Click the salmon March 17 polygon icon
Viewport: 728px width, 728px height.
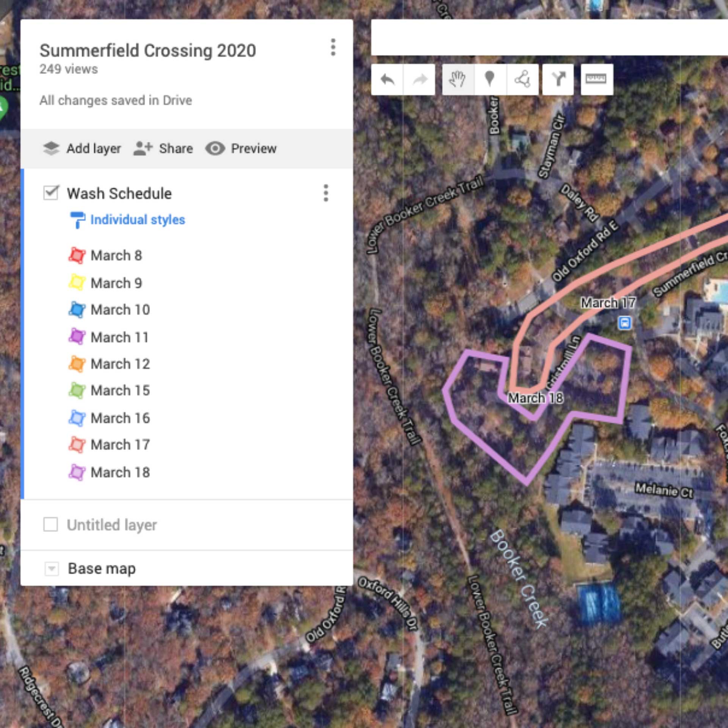tap(77, 445)
